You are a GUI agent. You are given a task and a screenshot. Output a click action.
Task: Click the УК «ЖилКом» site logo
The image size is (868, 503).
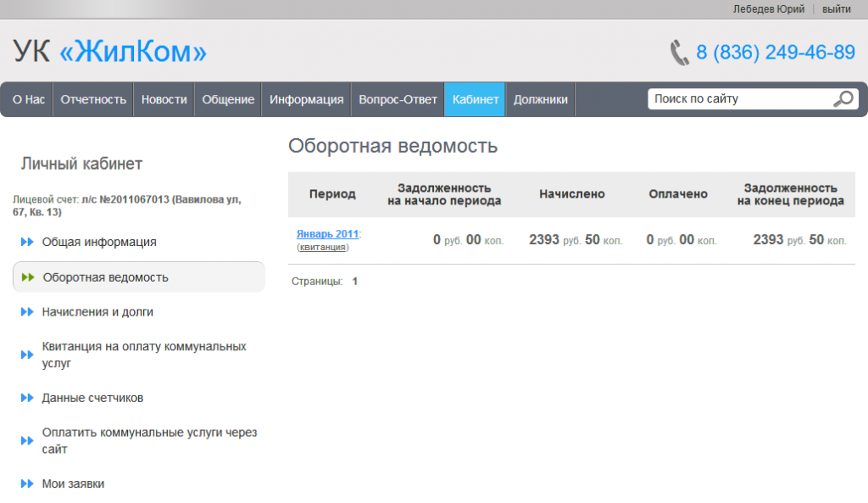109,53
